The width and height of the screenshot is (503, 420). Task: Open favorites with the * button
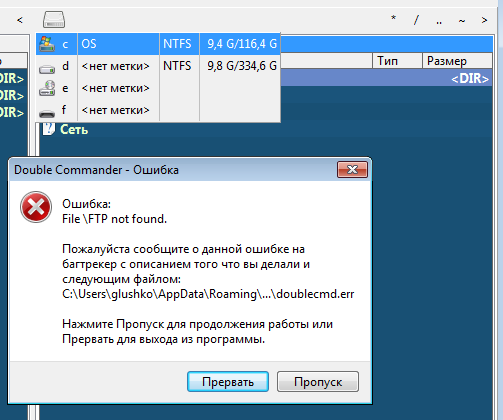[x=393, y=19]
